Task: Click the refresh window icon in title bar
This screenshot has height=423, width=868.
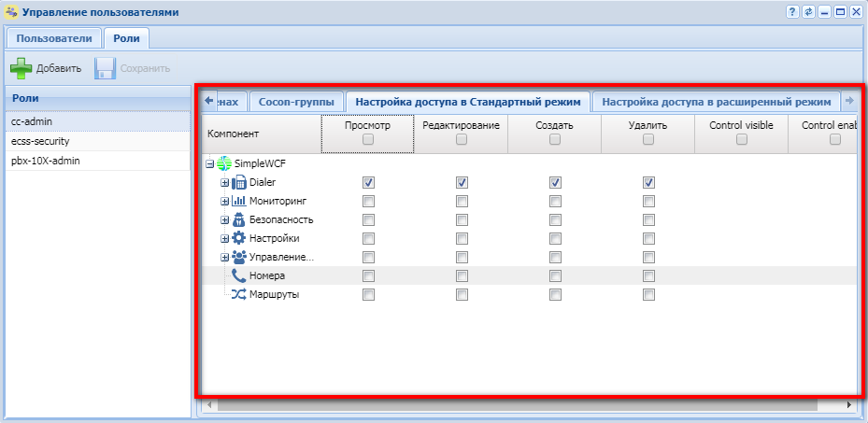Action: [808, 12]
